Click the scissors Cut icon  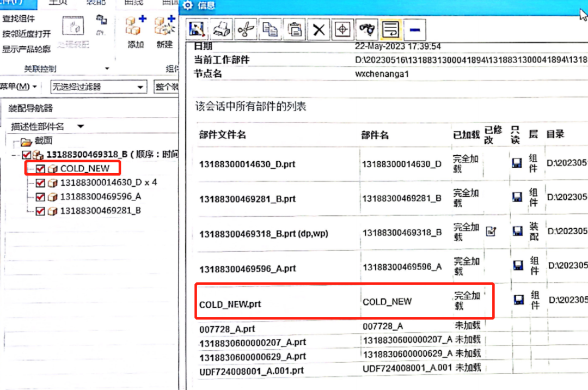pos(246,29)
